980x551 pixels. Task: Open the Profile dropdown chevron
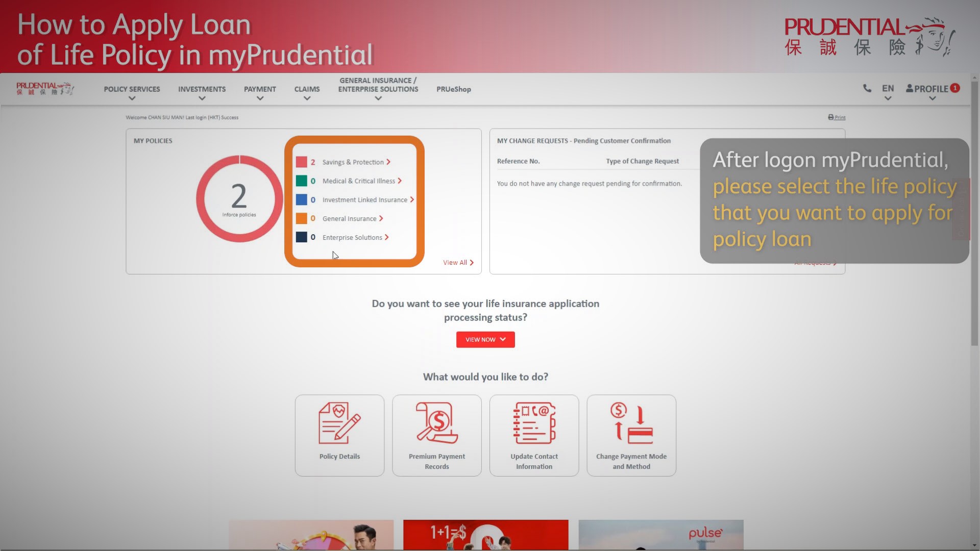[933, 98]
